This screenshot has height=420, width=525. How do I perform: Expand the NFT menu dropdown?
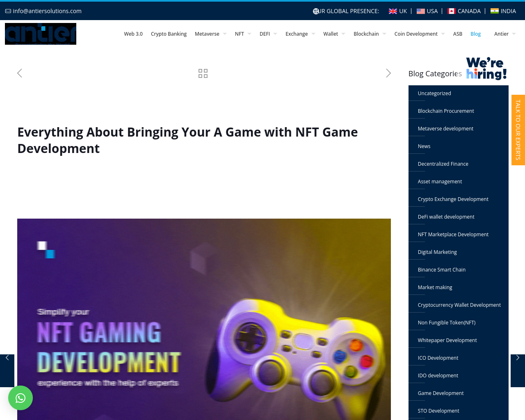249,34
